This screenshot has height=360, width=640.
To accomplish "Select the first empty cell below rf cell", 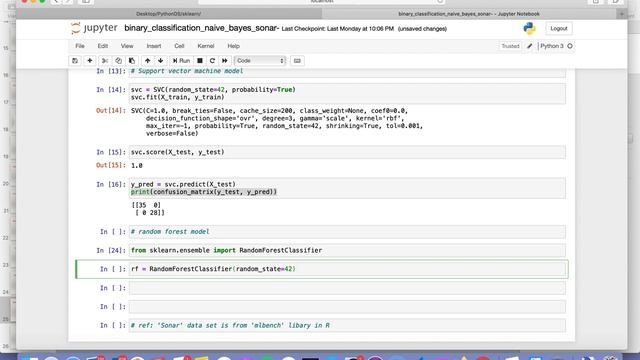I will click(x=347, y=288).
